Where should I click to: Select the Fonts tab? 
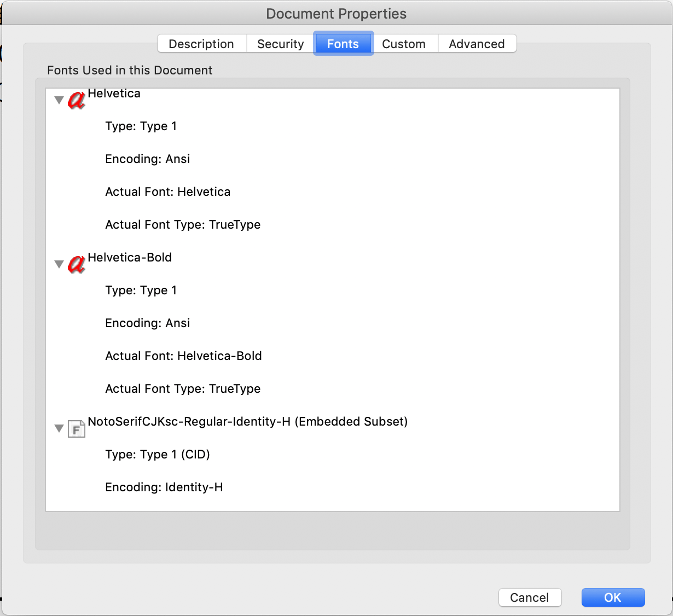pyautogui.click(x=343, y=44)
